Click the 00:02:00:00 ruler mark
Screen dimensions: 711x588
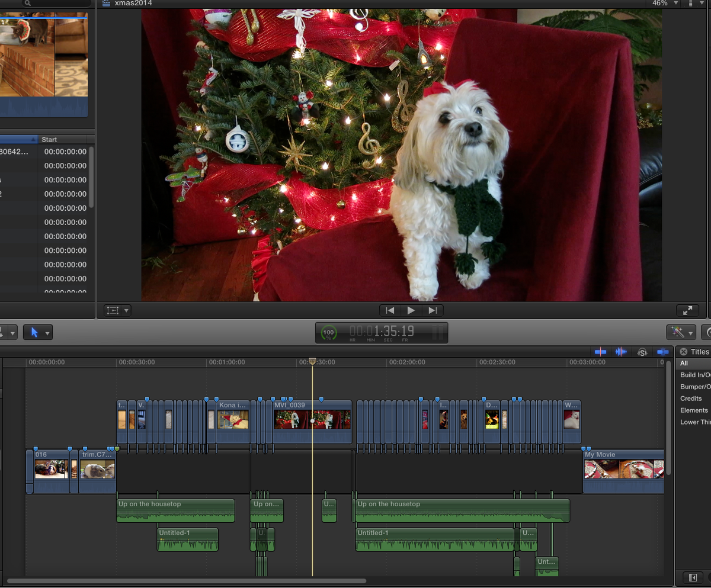(407, 362)
